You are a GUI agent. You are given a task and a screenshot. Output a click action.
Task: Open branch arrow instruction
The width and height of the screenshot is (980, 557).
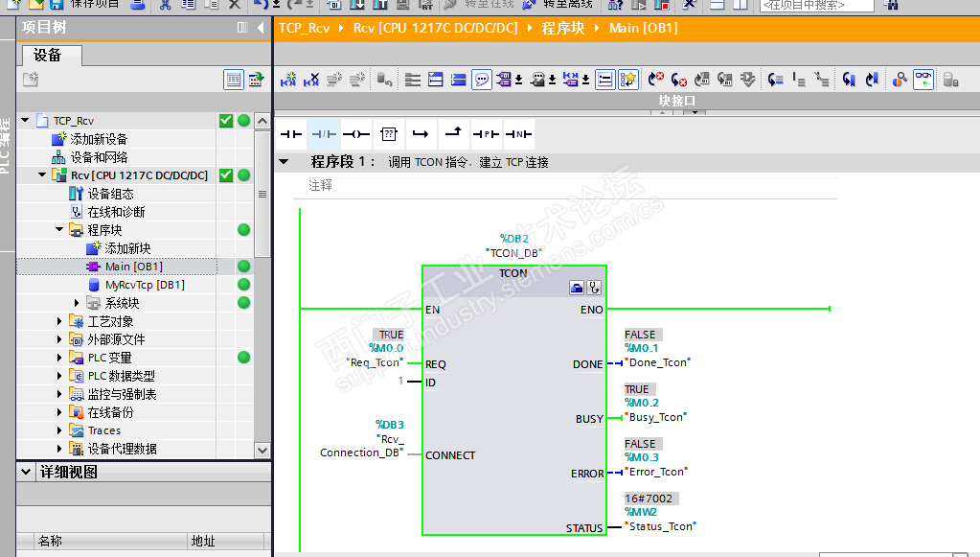(421, 134)
